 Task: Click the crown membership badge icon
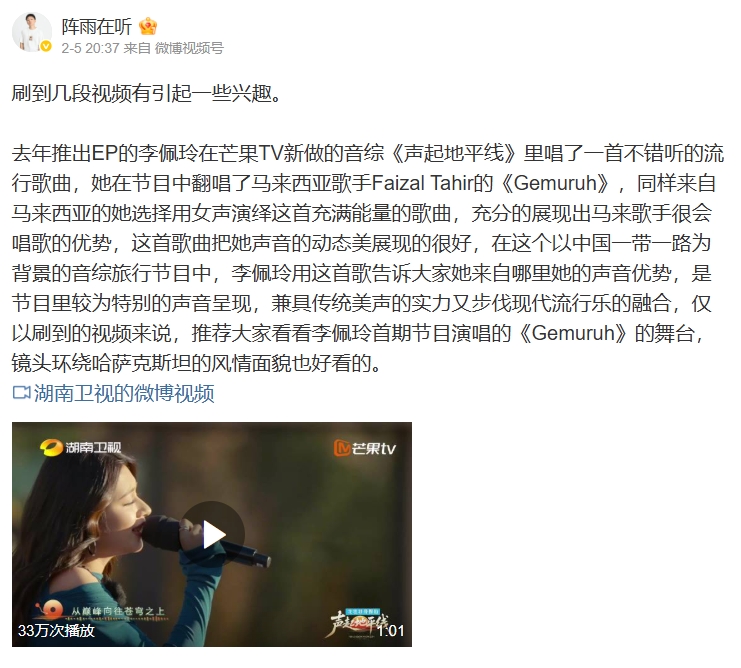pos(148,26)
